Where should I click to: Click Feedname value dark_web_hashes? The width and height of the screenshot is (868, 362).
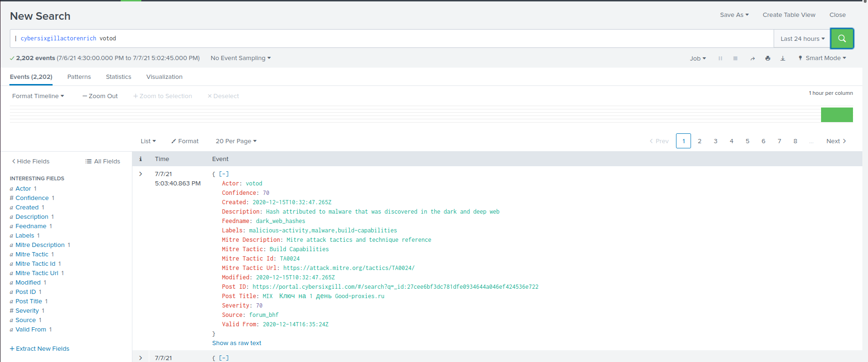click(x=280, y=221)
